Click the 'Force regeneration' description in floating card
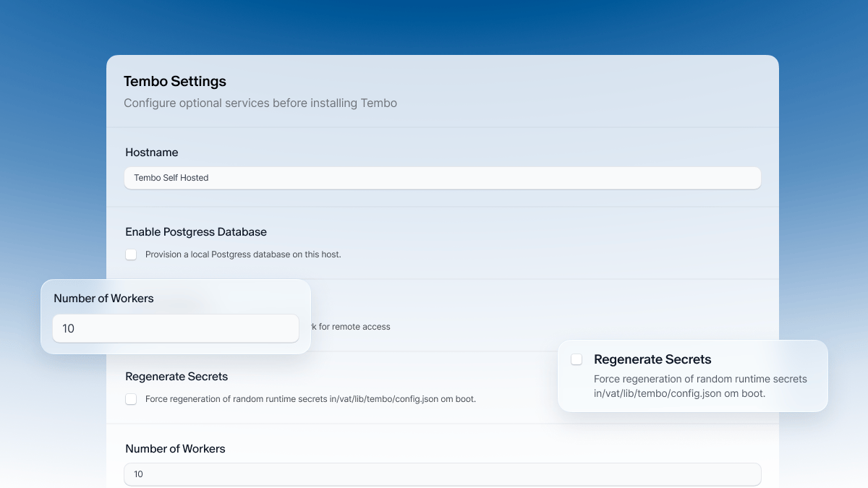Viewport: 868px width, 488px height. (700, 386)
